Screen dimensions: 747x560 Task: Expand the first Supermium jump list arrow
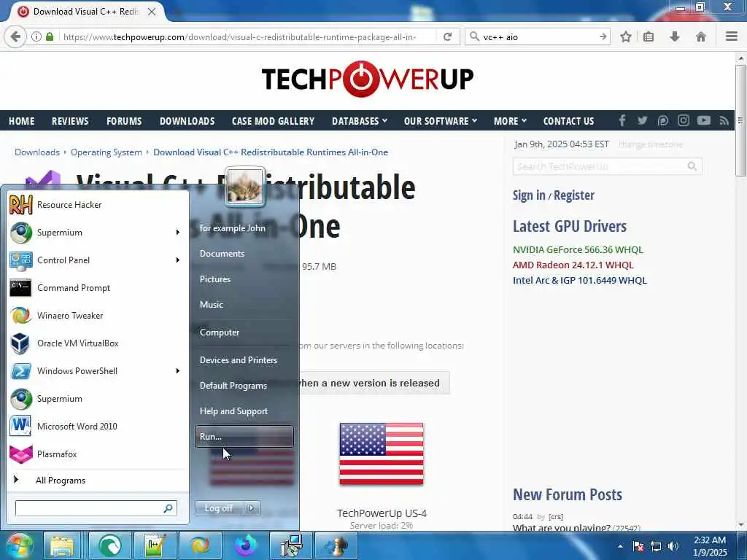pos(178,233)
